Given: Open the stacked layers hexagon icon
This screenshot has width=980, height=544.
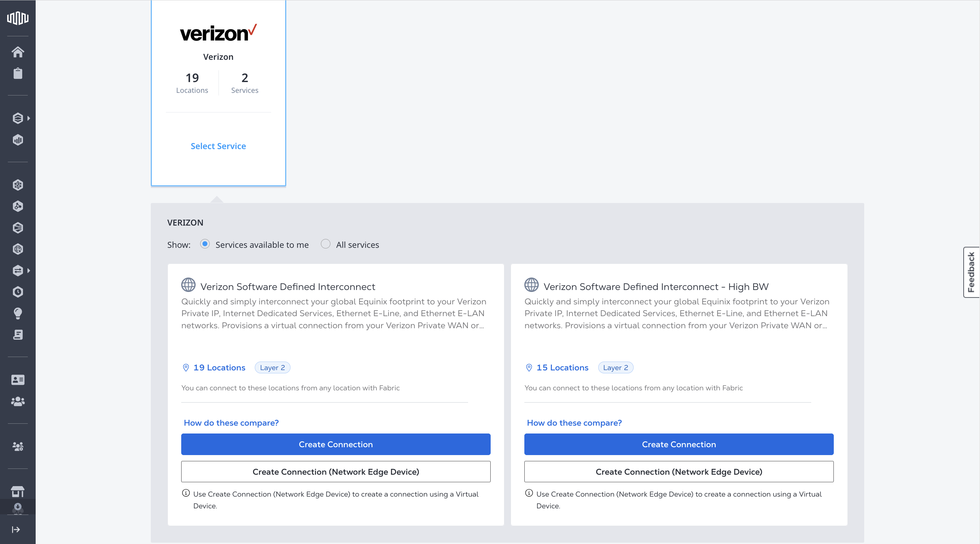Looking at the screenshot, I should click(18, 118).
